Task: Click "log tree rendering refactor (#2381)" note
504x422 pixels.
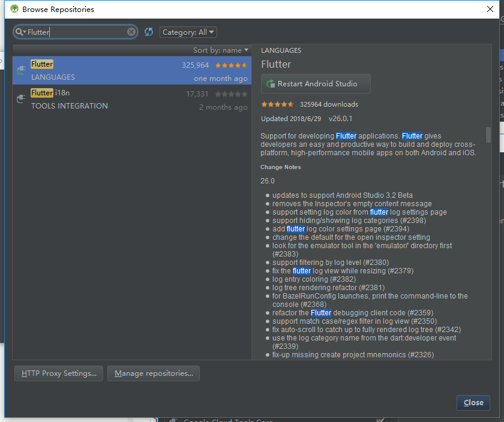Action: [x=329, y=288]
